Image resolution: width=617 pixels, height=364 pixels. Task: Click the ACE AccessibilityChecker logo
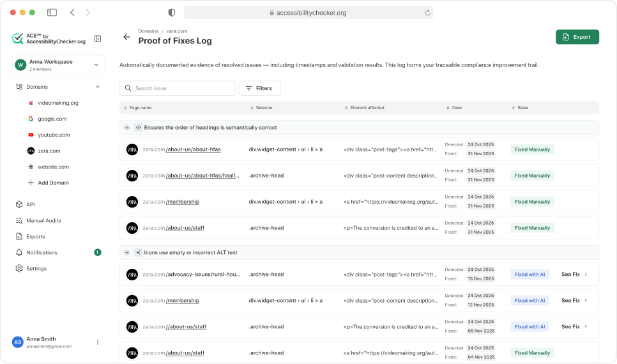[x=49, y=38]
